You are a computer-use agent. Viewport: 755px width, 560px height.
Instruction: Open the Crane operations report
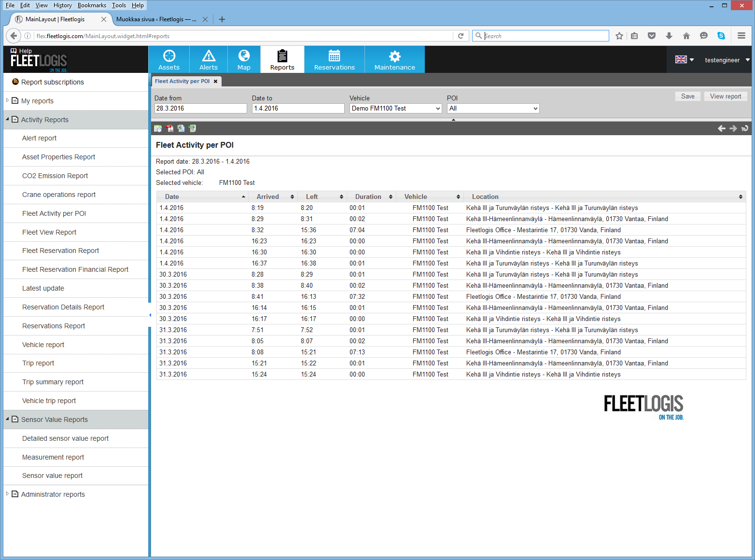[x=59, y=195]
